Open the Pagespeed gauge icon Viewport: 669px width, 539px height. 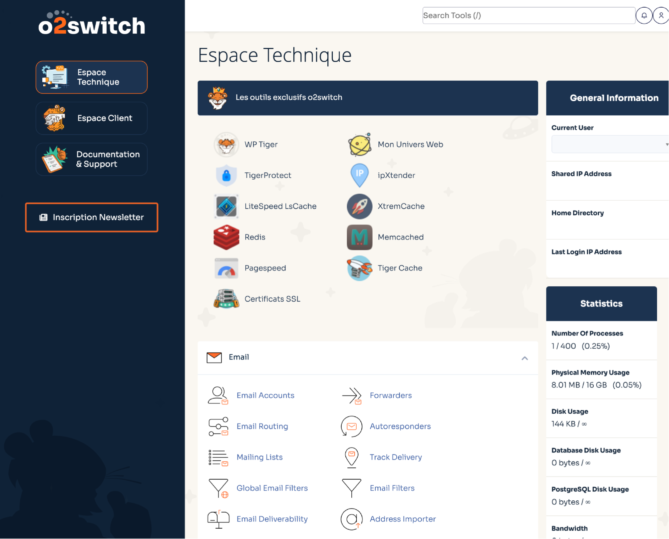tap(226, 268)
